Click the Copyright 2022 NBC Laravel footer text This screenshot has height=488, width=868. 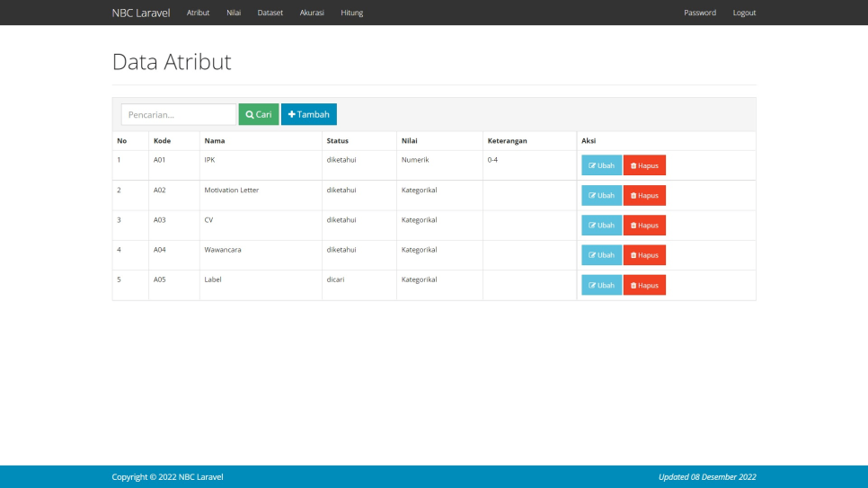[x=167, y=477]
